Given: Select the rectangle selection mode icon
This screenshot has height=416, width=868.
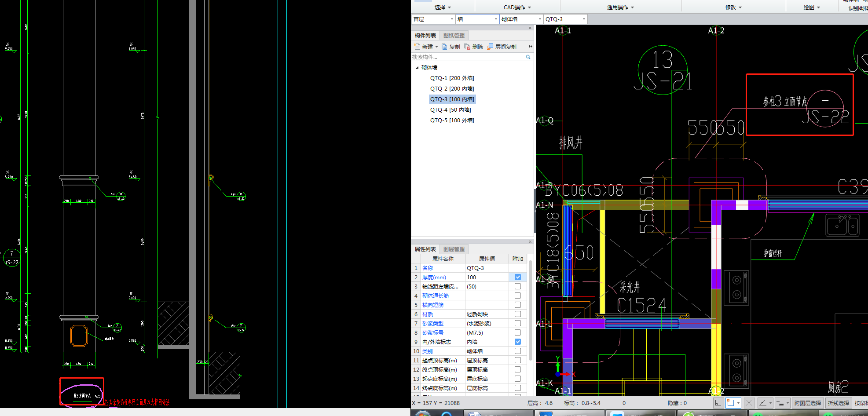Looking at the screenshot, I should 731,403.
